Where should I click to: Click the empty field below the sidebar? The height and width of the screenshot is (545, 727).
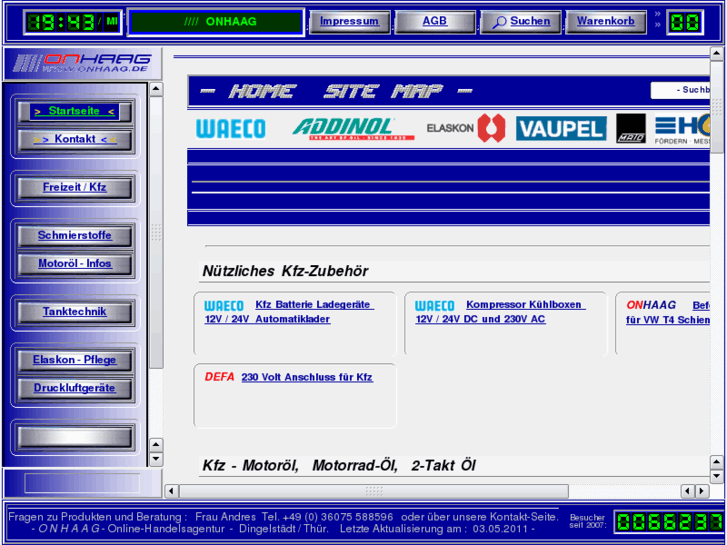click(82, 483)
